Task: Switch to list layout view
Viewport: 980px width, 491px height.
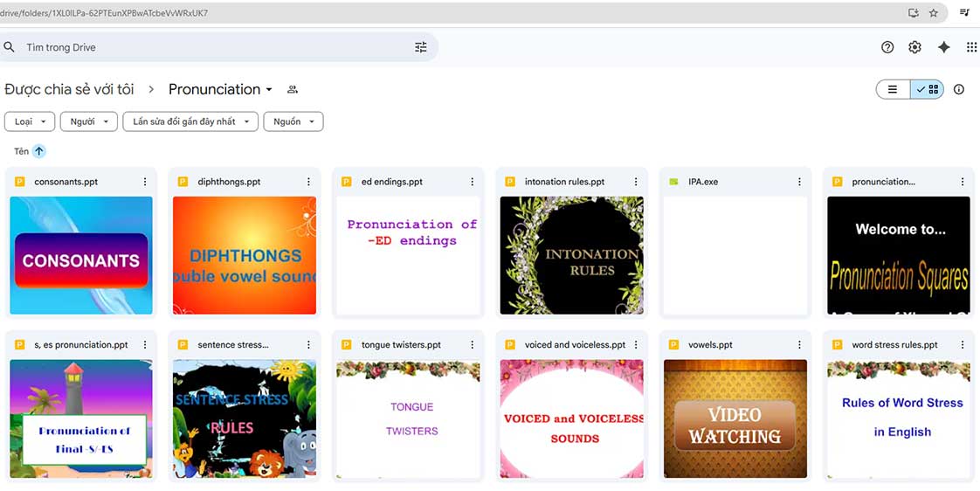Action: coord(893,89)
